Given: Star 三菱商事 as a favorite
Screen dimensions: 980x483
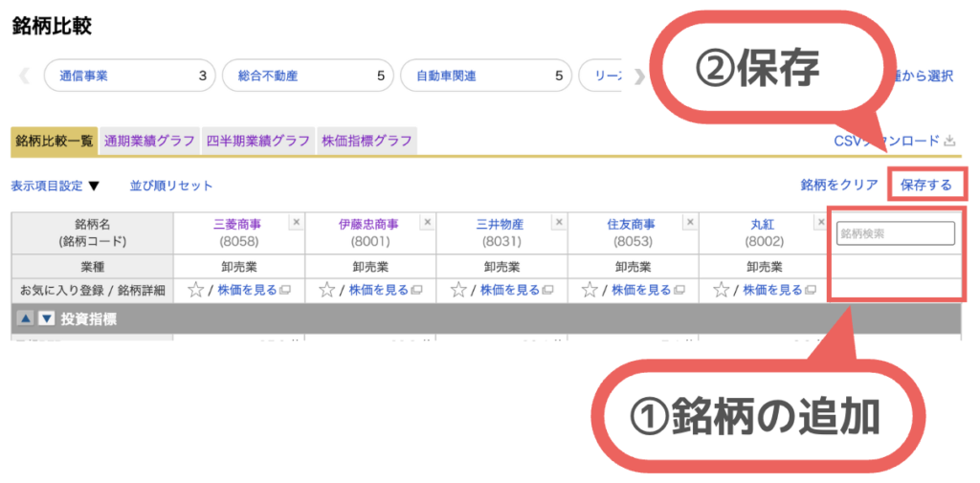Looking at the screenshot, I should pos(195,290).
